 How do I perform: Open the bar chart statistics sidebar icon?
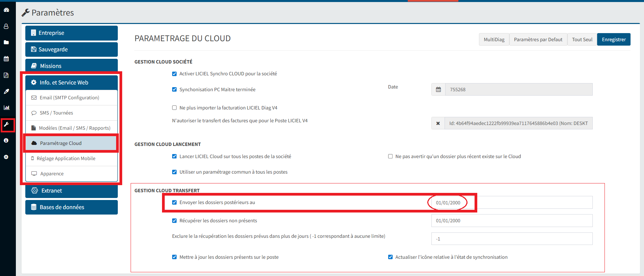(x=6, y=108)
